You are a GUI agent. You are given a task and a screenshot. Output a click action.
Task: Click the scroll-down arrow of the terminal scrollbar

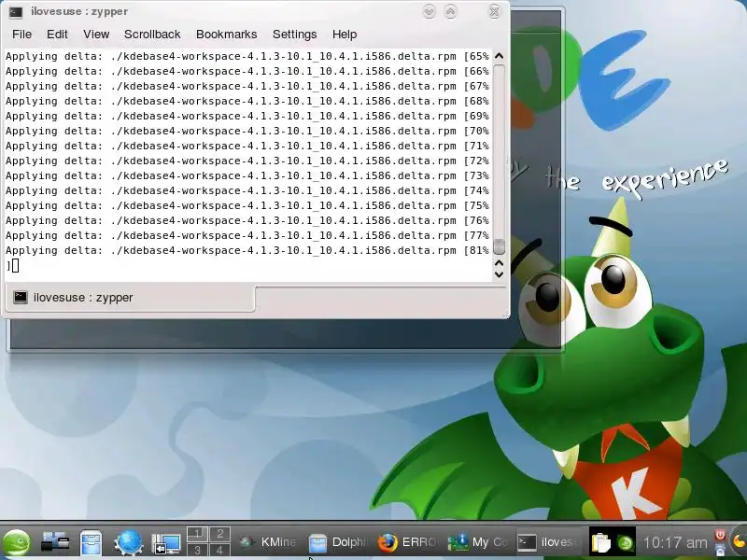[x=499, y=274]
